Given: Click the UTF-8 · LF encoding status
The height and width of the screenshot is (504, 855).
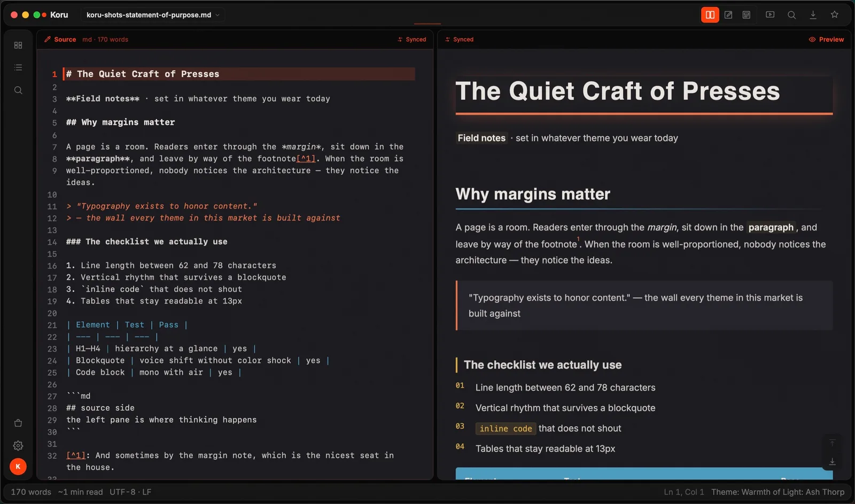Looking at the screenshot, I should click(x=130, y=492).
